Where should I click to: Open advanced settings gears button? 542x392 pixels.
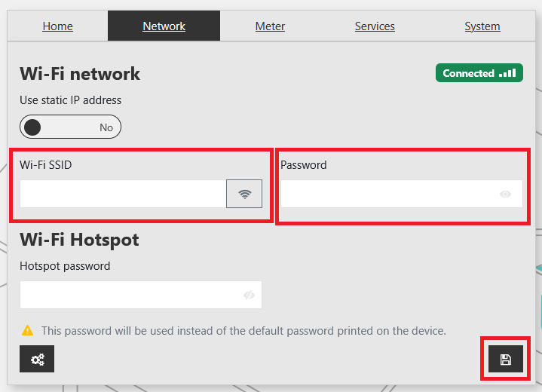click(x=37, y=359)
